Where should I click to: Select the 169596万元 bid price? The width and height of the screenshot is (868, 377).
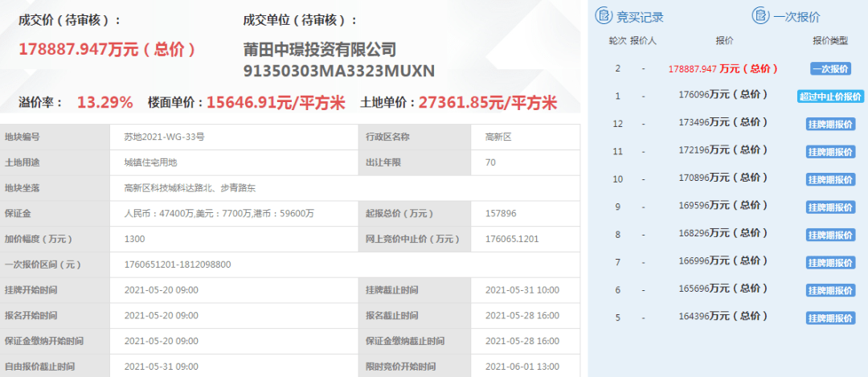pos(723,206)
